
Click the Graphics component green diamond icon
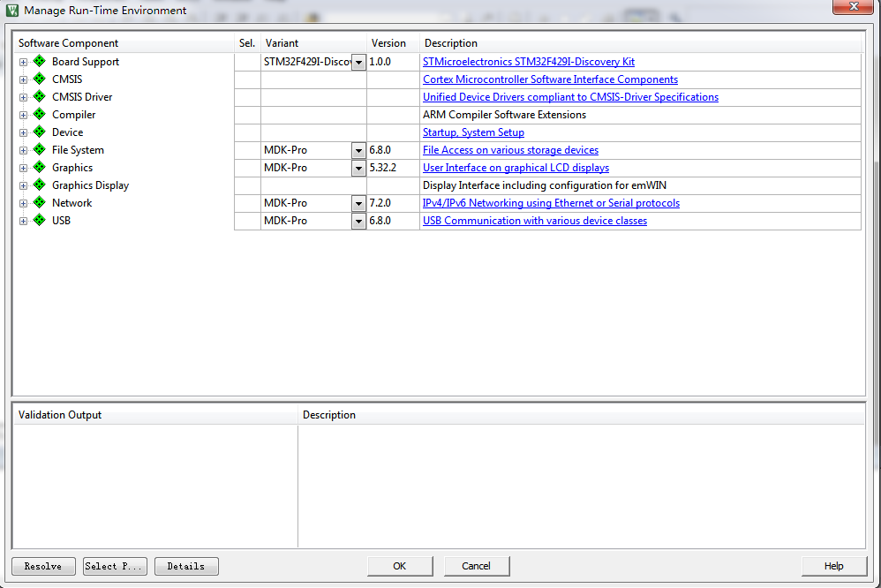[40, 168]
